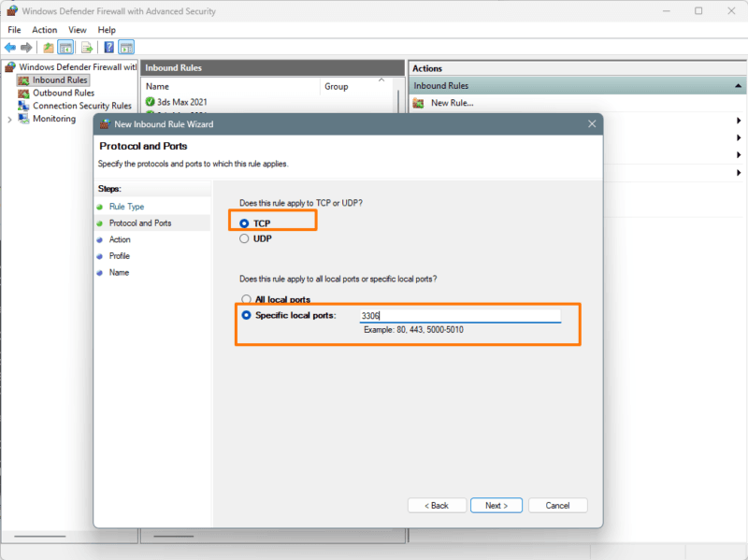This screenshot has height=560, width=748.
Task: Click the Forward arrow toolbar icon
Action: tap(26, 48)
